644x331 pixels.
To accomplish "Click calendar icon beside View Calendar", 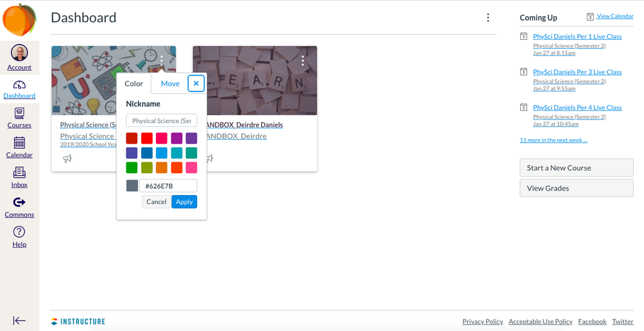I will pyautogui.click(x=590, y=17).
